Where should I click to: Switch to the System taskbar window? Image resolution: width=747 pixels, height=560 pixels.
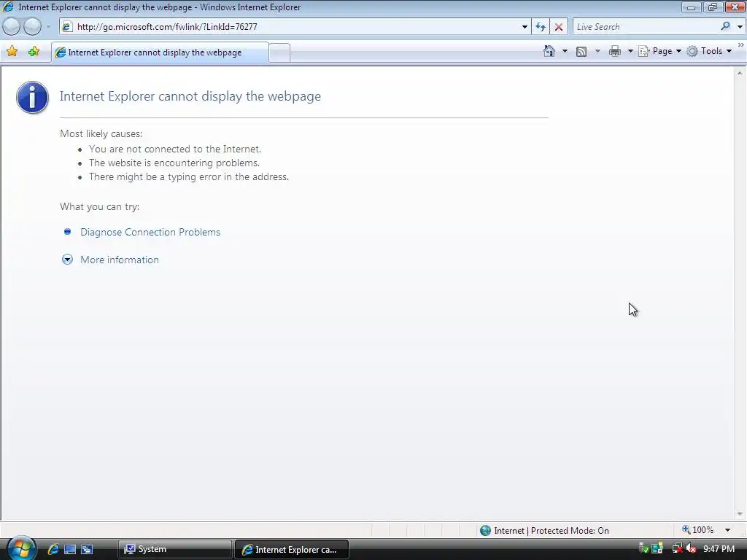coord(175,549)
